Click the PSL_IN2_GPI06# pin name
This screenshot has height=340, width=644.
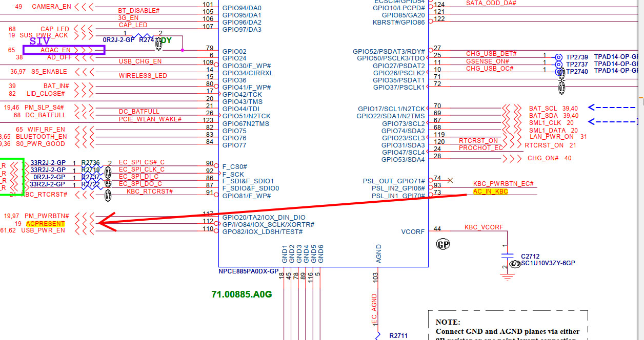[398, 188]
